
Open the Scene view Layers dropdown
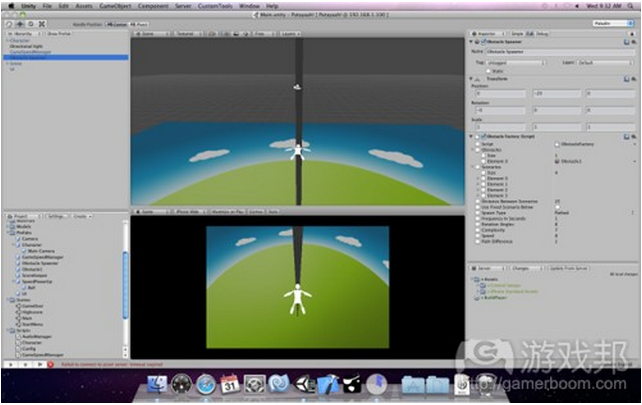(290, 34)
